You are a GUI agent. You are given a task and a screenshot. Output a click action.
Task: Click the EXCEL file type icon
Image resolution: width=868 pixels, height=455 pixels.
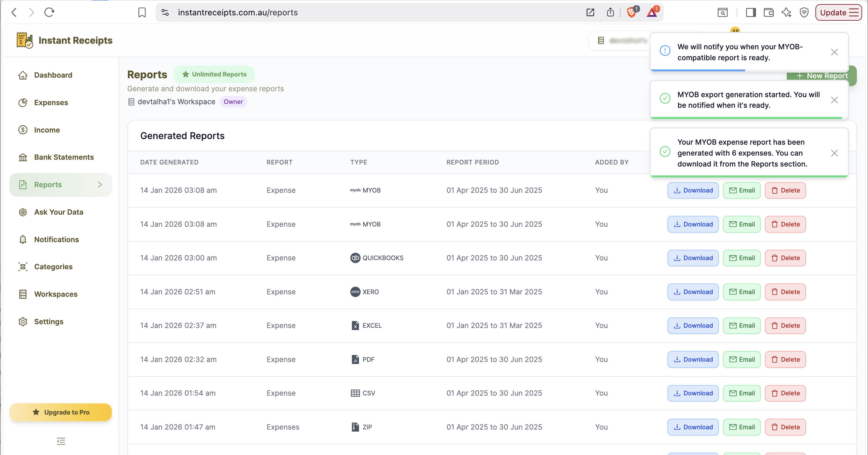[x=355, y=326]
